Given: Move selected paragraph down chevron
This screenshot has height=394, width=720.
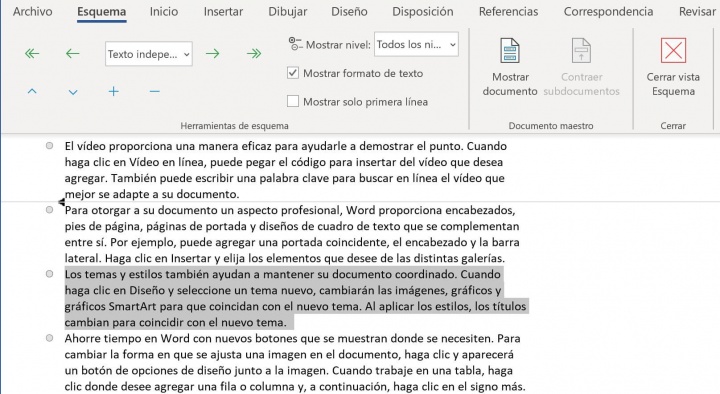Looking at the screenshot, I should coord(73,92).
